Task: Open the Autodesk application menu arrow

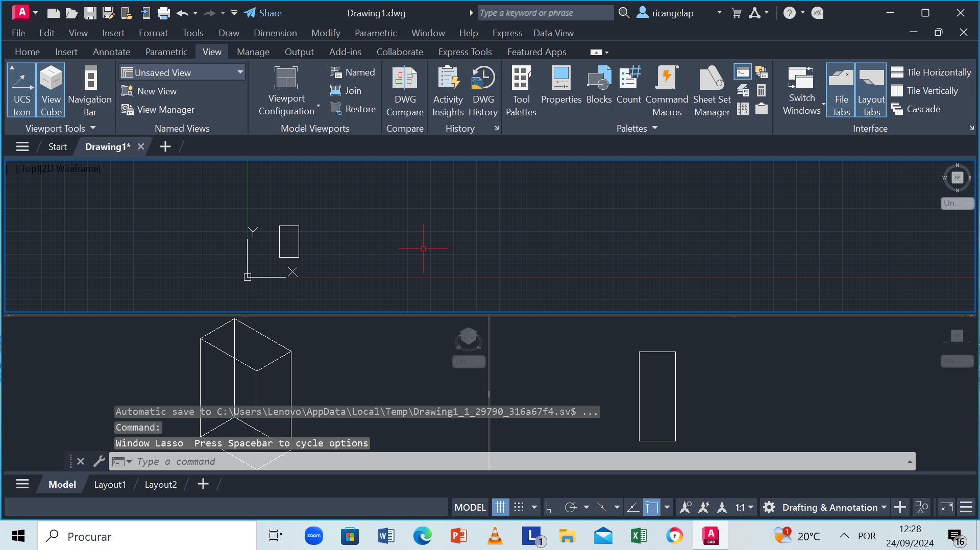Action: (35, 13)
